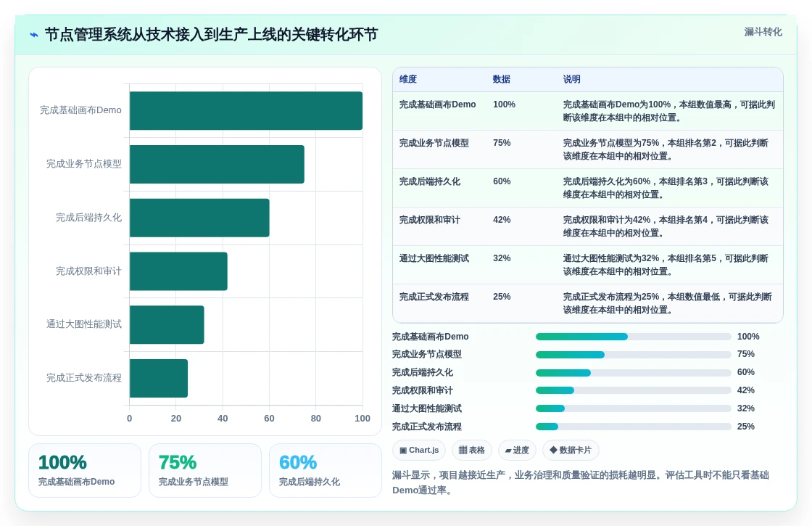Click the 完成基础画布Demo bar in the chart

pyautogui.click(x=246, y=111)
